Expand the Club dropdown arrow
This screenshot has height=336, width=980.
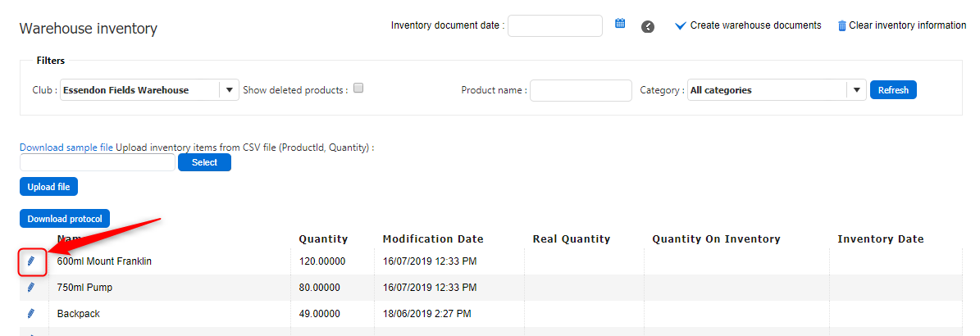pyautogui.click(x=229, y=90)
